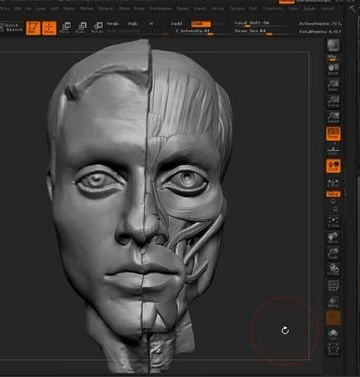The height and width of the screenshot is (377, 360).
Task: Set the view to Actual size
Action: click(333, 101)
